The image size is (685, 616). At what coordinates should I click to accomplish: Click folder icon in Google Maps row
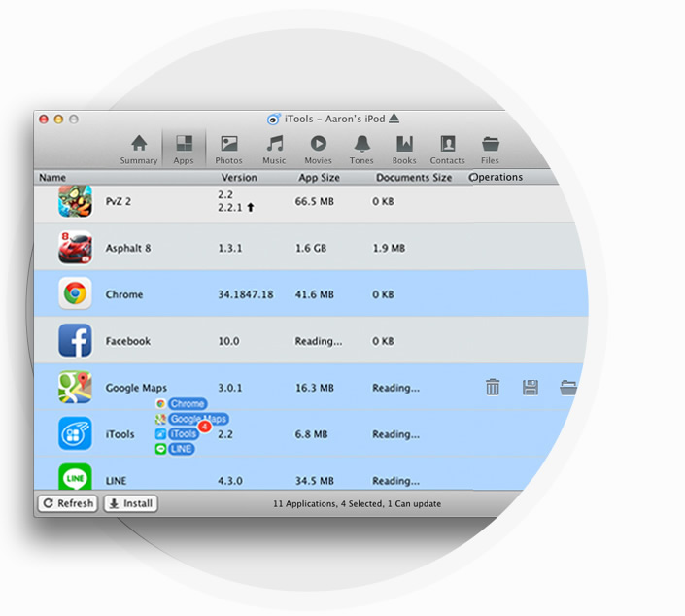(x=568, y=388)
